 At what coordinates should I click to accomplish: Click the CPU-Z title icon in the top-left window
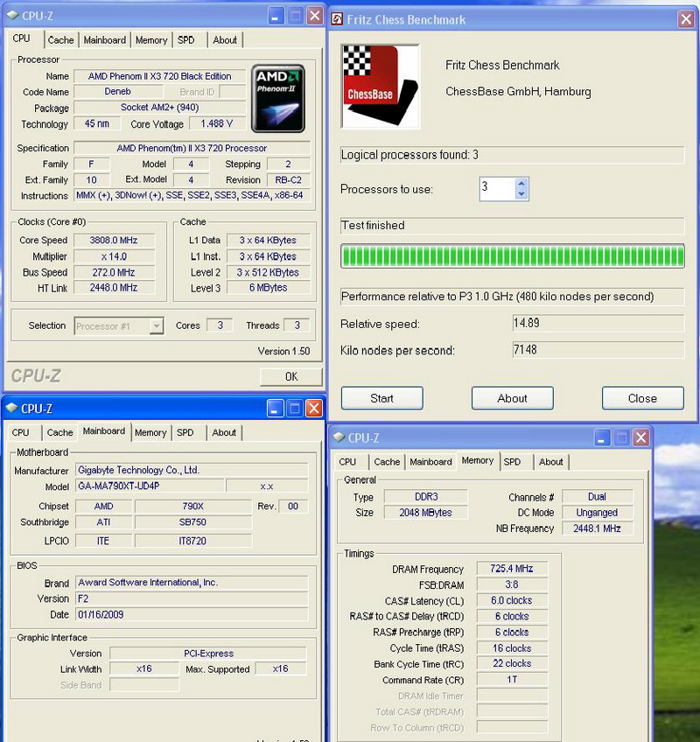pyautogui.click(x=13, y=16)
